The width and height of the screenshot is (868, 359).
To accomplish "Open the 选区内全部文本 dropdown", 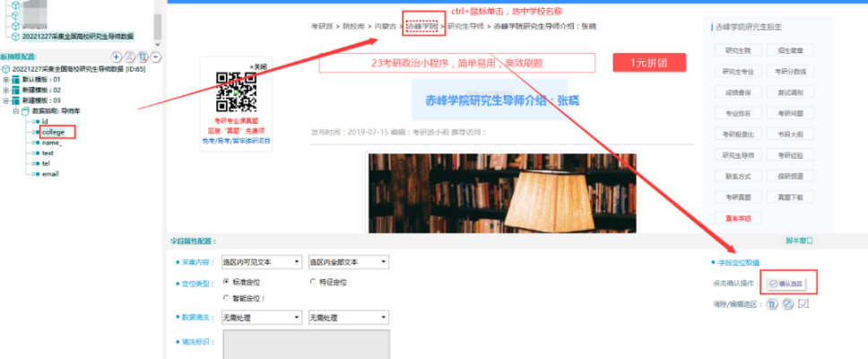I will (347, 262).
